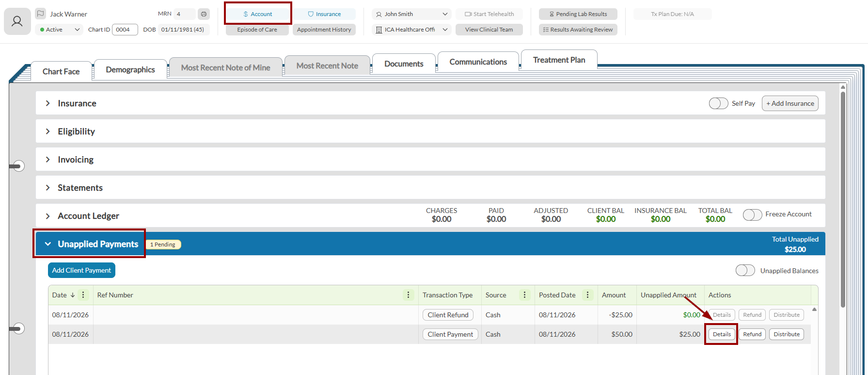The image size is (868, 375).
Task: Open the Communications tab
Action: [x=478, y=62]
